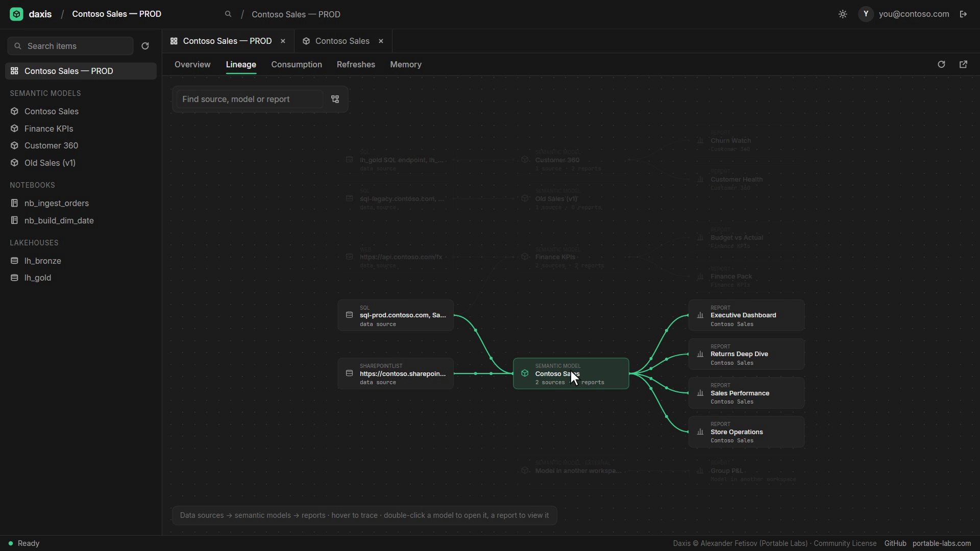980x551 pixels.
Task: Click Find source, model or report field
Action: click(x=250, y=99)
